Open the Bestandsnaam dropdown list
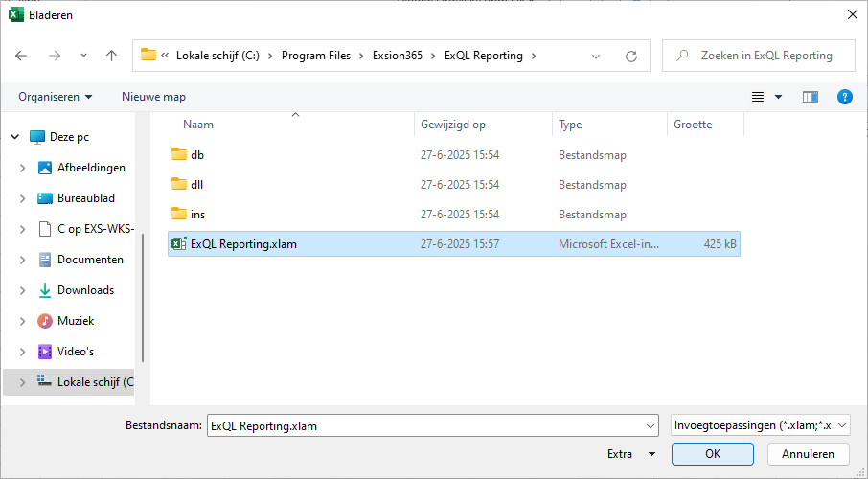The height and width of the screenshot is (479, 868). (x=651, y=426)
